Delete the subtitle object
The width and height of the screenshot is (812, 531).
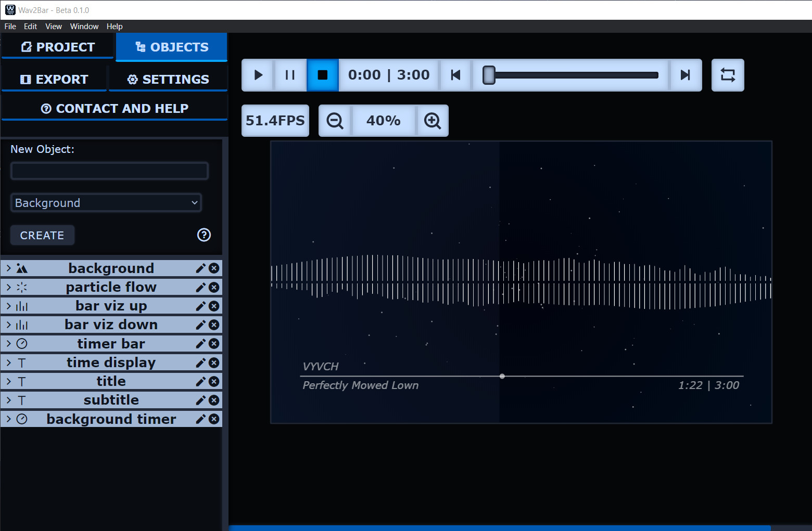coord(214,400)
